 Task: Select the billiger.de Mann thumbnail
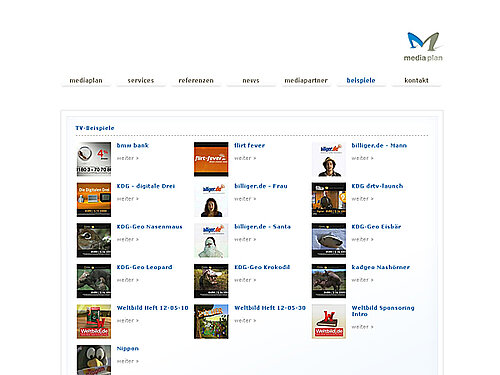pyautogui.click(x=329, y=159)
